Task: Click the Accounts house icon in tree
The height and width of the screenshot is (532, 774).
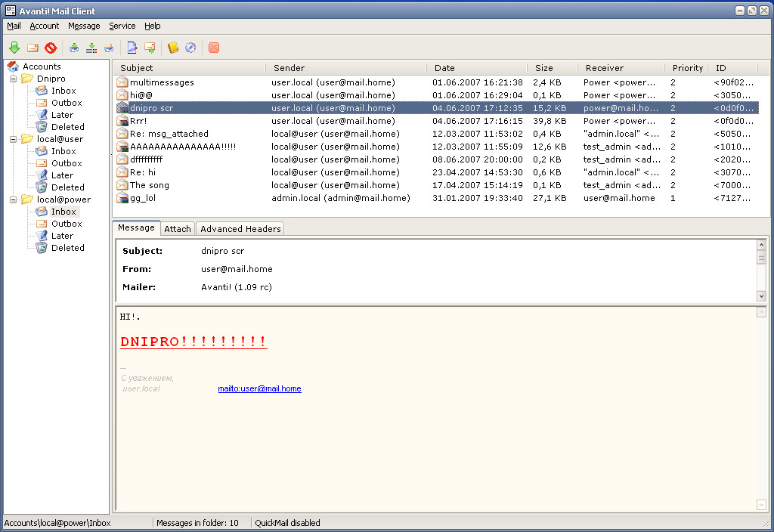Action: tap(14, 66)
